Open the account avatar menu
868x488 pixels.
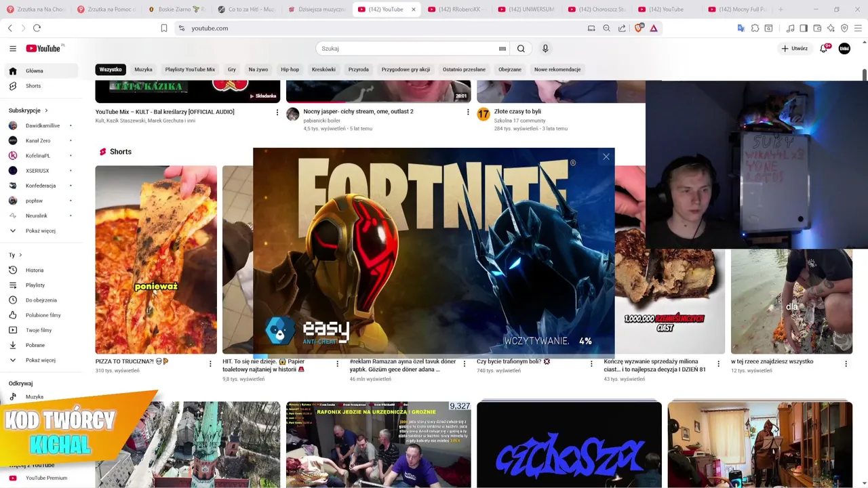844,48
